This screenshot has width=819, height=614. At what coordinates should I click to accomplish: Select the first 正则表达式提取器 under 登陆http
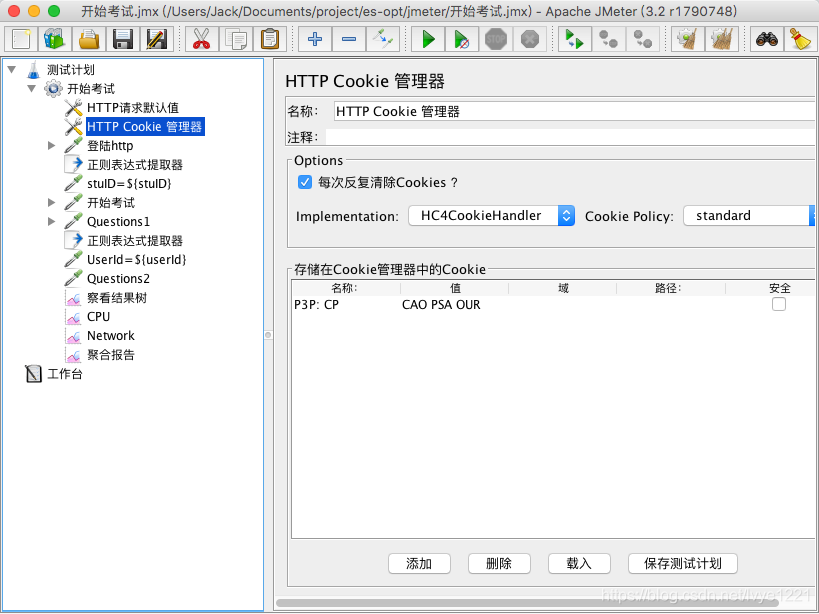pos(135,164)
